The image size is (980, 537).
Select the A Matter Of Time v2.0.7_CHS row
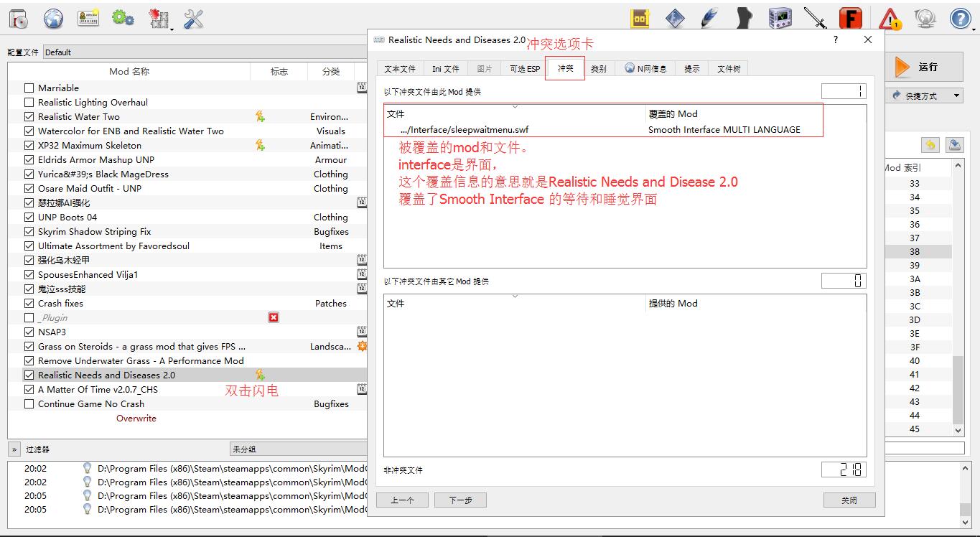tap(188, 389)
